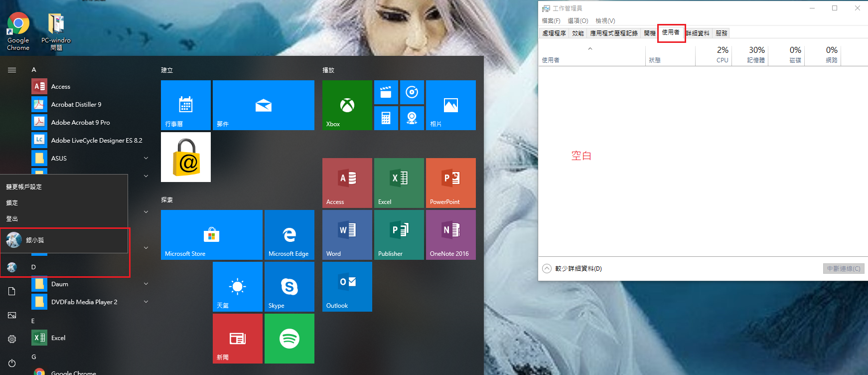Sort by 網路 column header
Screen dimensions: 868x375
click(823, 55)
